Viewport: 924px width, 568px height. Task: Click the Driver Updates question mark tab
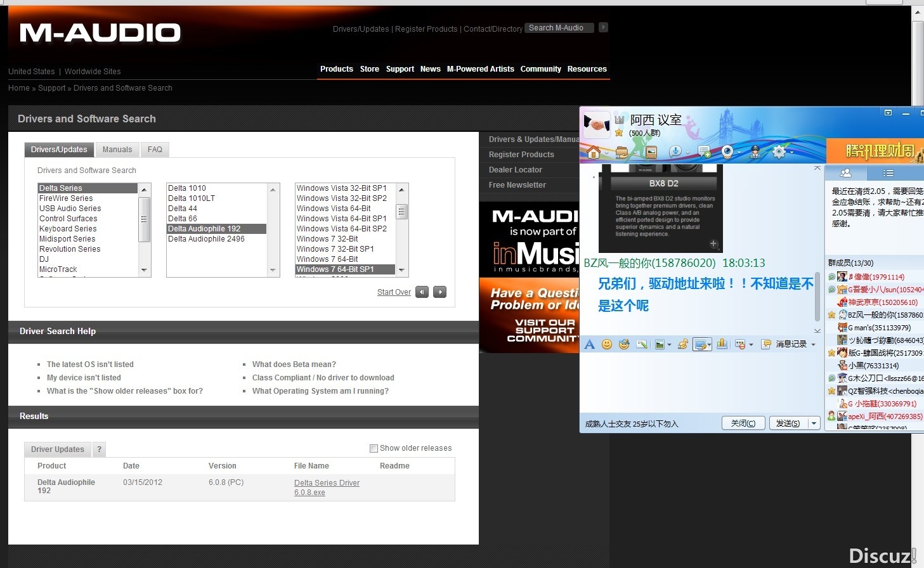coord(99,449)
